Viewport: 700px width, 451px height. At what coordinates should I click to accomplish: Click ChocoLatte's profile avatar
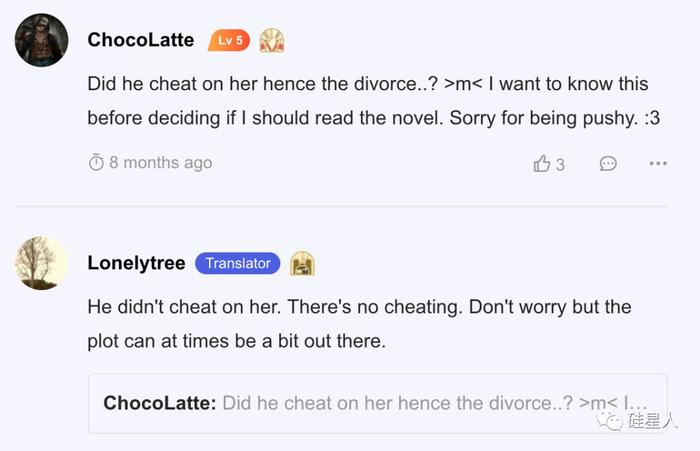click(42, 40)
